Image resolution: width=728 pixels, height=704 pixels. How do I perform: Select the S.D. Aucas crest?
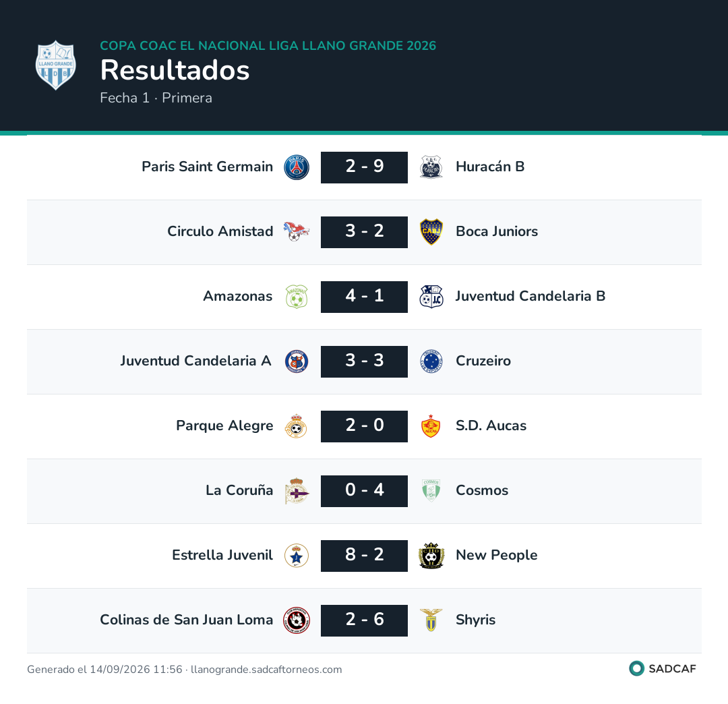431,426
